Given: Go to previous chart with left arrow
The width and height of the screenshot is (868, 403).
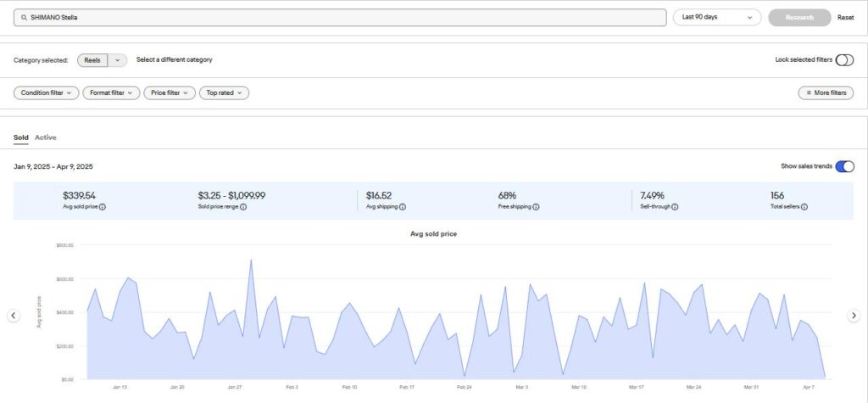Looking at the screenshot, I should [x=14, y=316].
